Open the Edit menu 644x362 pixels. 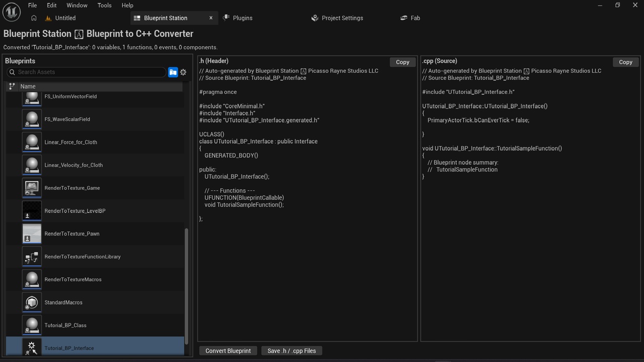[x=52, y=5]
